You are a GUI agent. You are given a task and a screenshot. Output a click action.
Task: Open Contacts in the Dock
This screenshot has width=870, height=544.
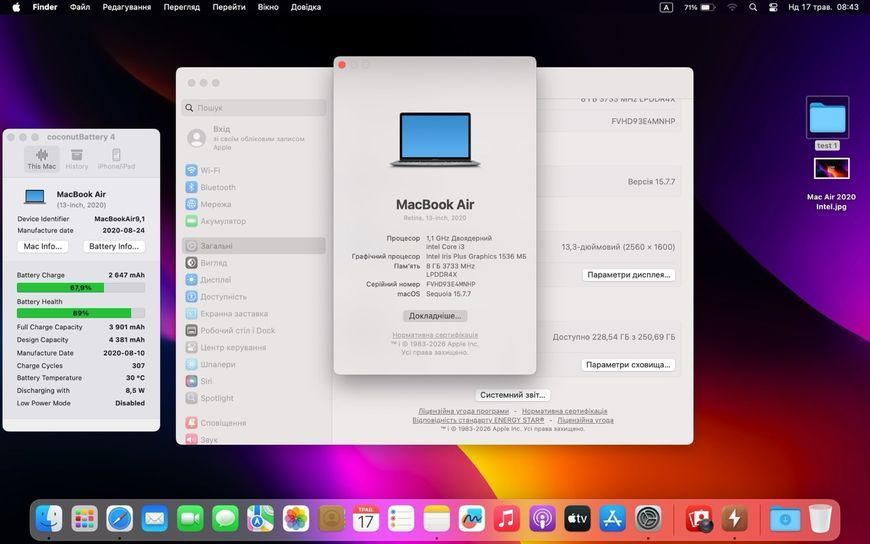[331, 519]
